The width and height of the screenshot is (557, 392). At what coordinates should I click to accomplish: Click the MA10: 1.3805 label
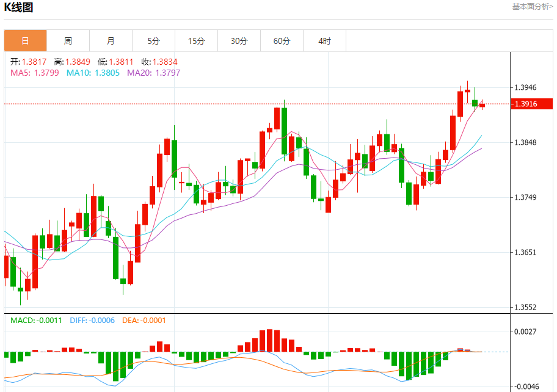point(93,73)
